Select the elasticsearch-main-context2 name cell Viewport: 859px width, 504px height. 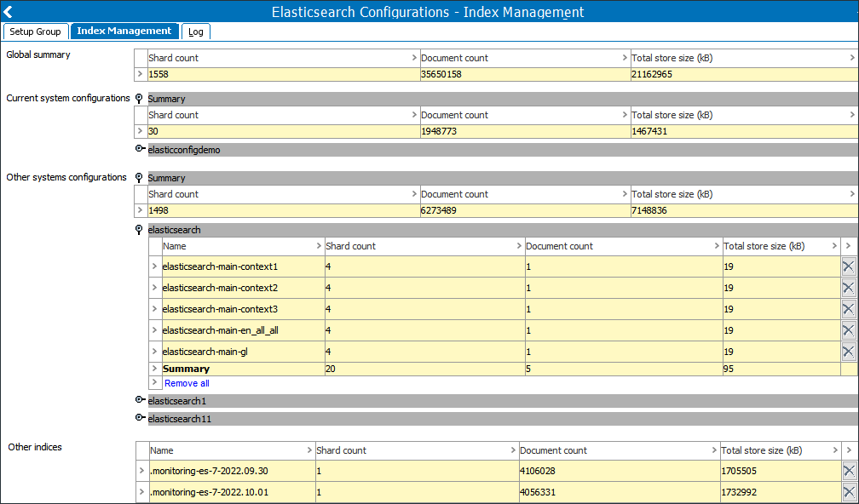point(243,288)
